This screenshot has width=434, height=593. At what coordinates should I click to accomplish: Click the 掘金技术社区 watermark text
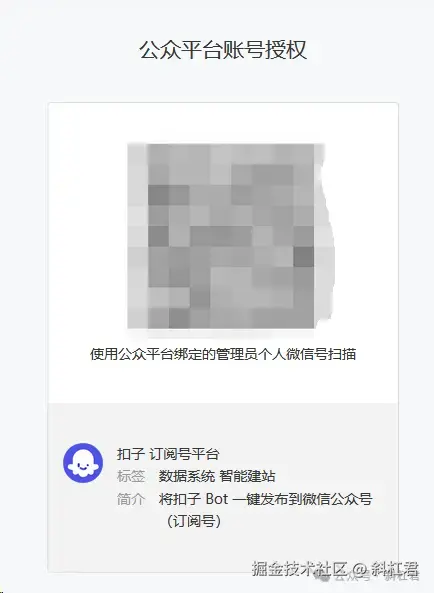(300, 568)
